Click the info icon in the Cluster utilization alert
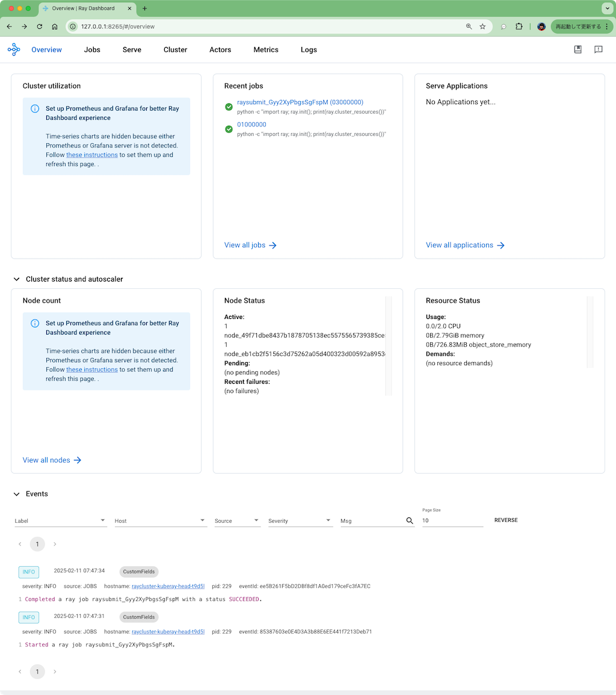The image size is (616, 695). [x=35, y=108]
